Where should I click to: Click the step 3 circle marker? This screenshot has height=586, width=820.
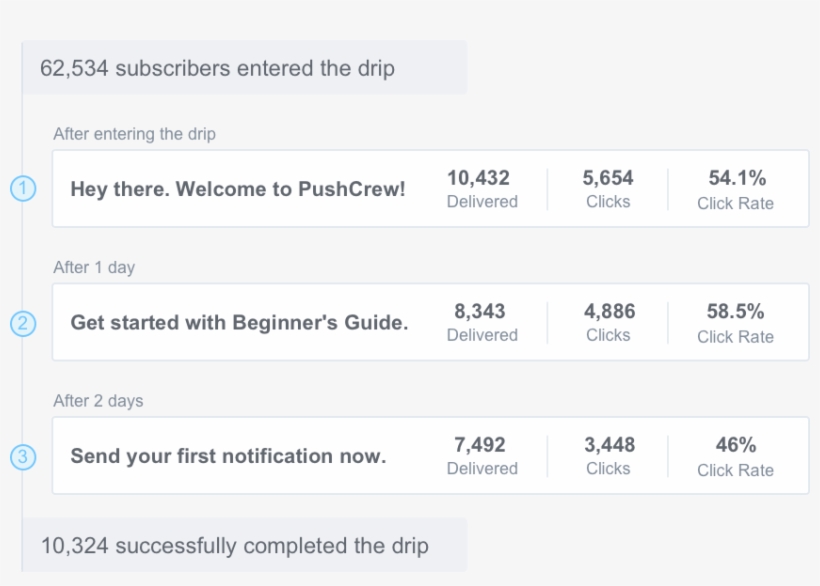pyautogui.click(x=23, y=457)
